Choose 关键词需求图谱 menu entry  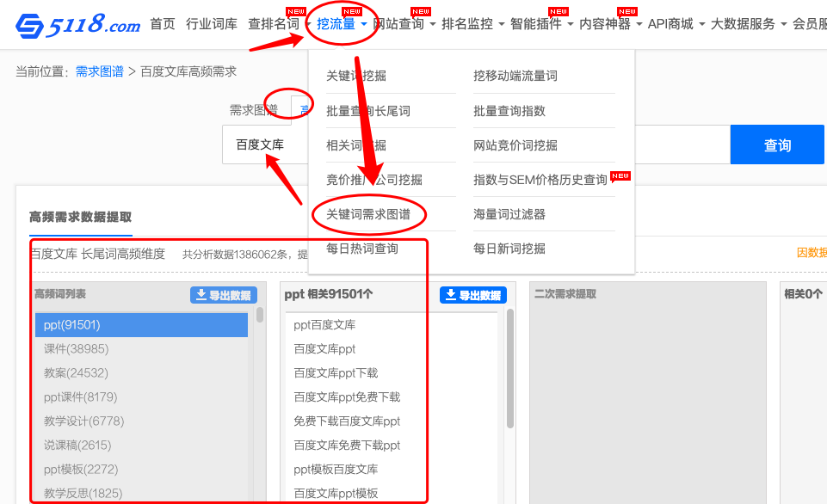(x=368, y=214)
